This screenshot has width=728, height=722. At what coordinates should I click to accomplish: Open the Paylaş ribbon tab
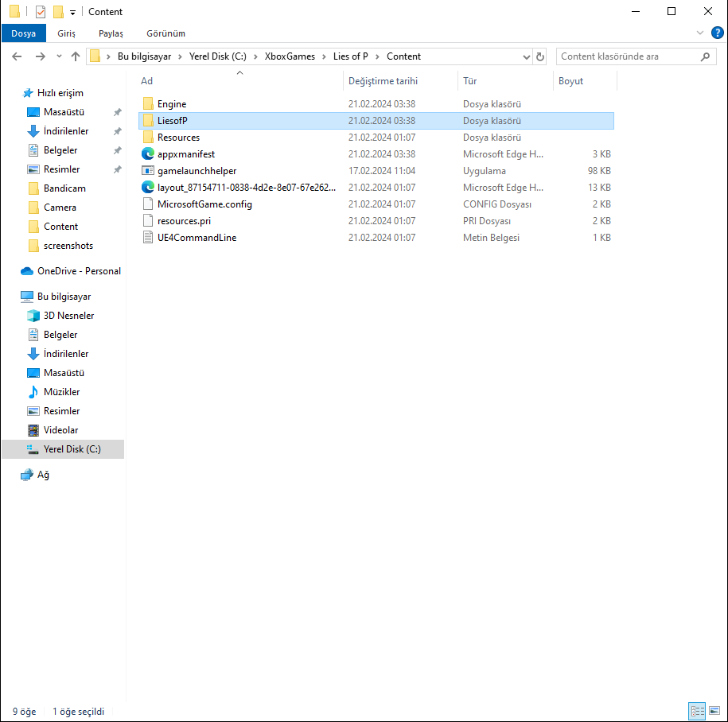tap(111, 33)
